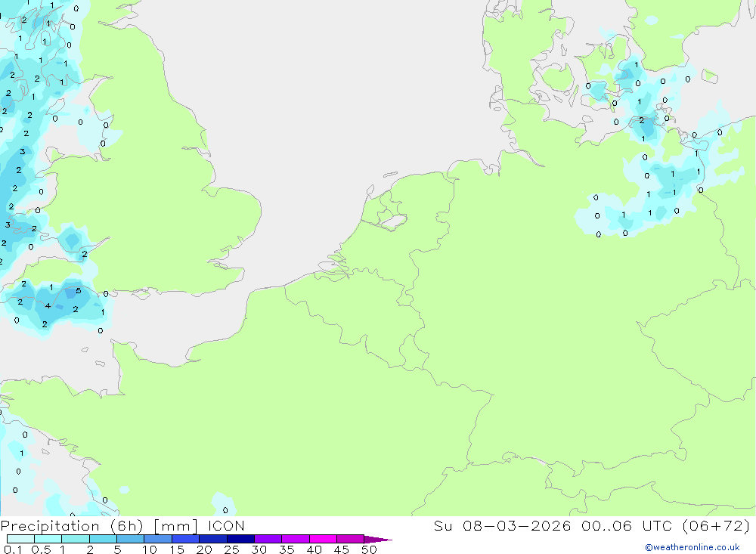Click the 15–20 mm blue legend swatch

186,539
